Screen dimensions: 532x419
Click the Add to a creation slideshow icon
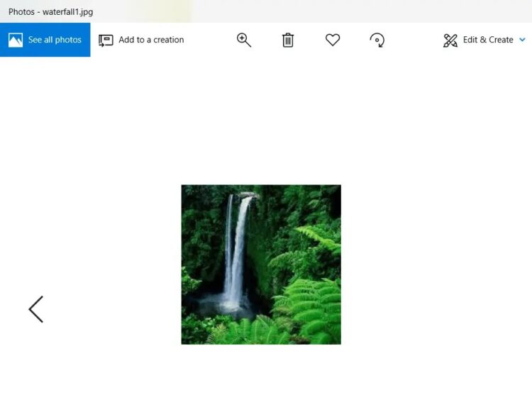[x=106, y=40]
